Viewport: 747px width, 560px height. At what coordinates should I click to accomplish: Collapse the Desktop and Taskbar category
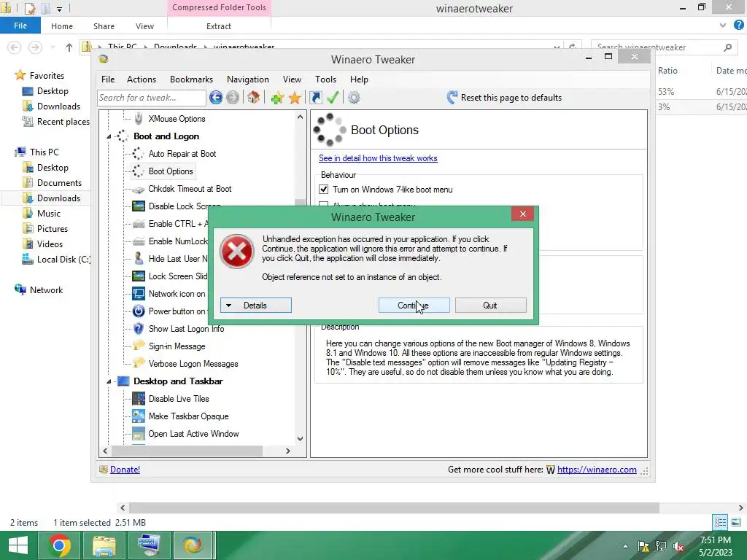[x=109, y=381]
